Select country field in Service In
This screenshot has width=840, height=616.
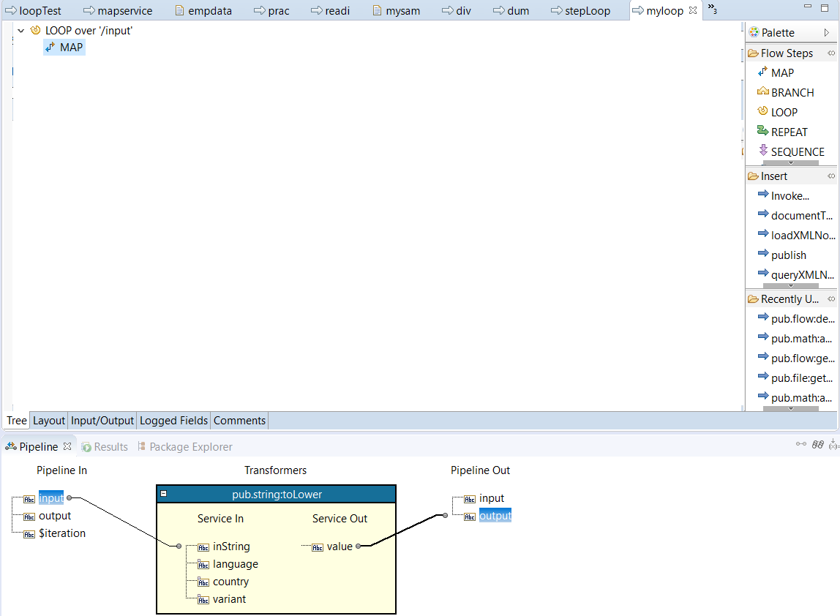pos(230,582)
